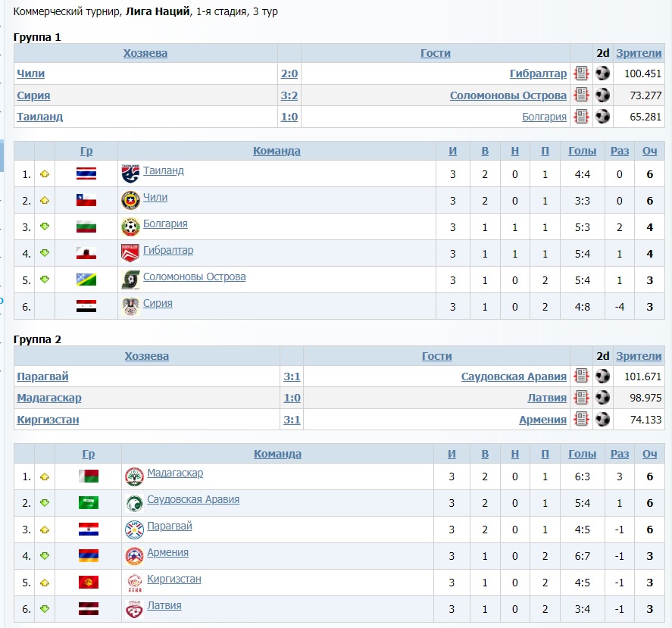Launch 2D viewer for Киргизстан–Армения match

602,419
